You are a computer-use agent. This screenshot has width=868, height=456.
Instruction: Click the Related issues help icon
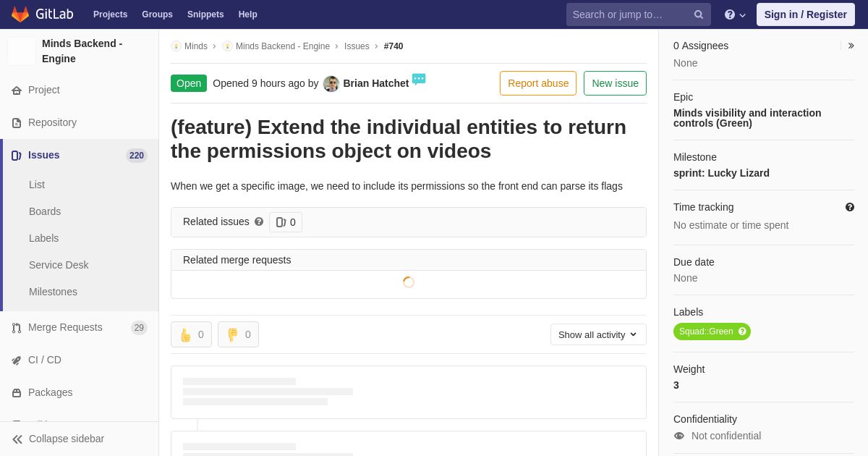259,221
